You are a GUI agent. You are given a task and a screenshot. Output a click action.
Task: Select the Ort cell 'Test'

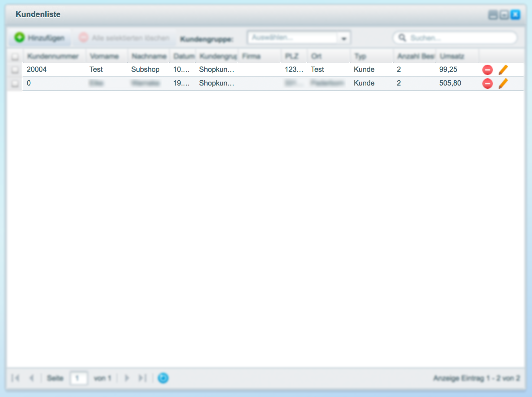317,69
